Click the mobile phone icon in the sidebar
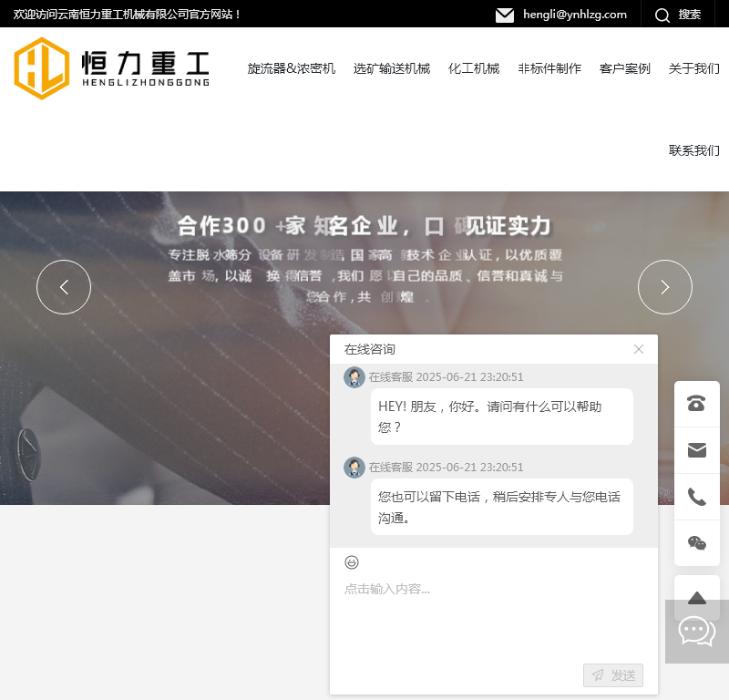The width and height of the screenshot is (729, 700). (696, 496)
